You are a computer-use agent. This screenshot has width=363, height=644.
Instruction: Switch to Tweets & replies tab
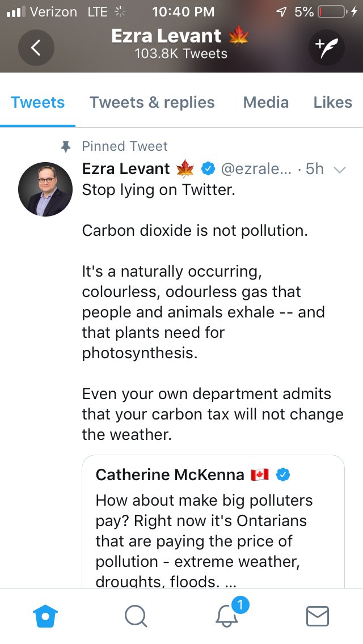(152, 103)
